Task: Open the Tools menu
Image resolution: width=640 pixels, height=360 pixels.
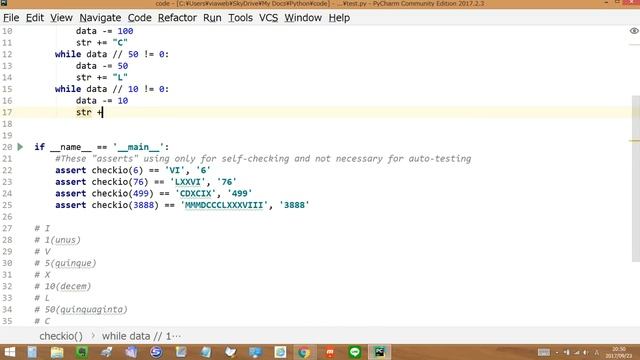Action: [x=240, y=18]
